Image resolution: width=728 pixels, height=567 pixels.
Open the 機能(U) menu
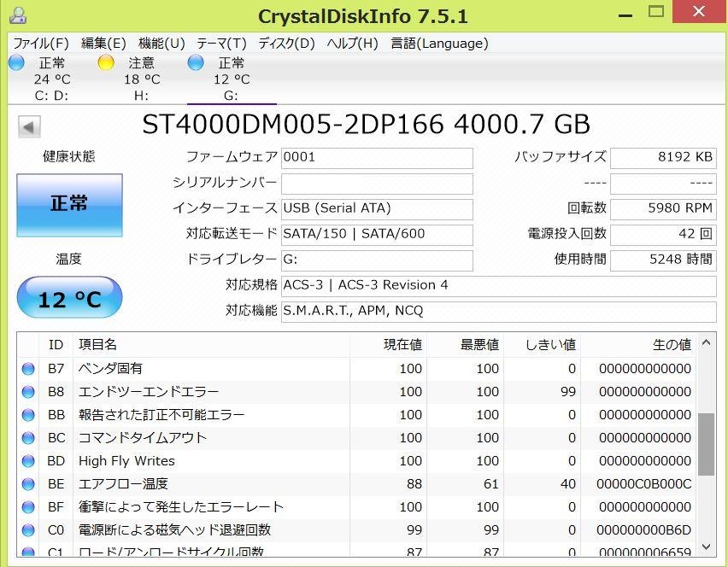point(161,44)
